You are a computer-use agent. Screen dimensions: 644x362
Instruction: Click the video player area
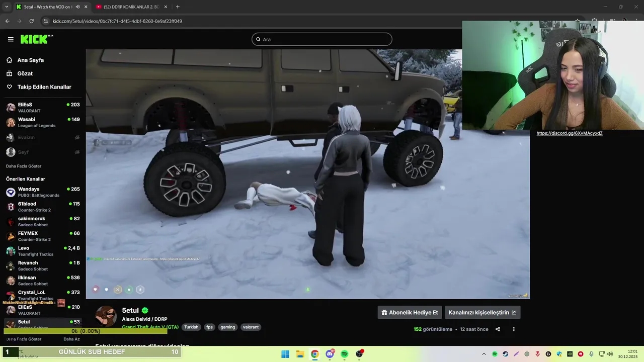click(307, 174)
